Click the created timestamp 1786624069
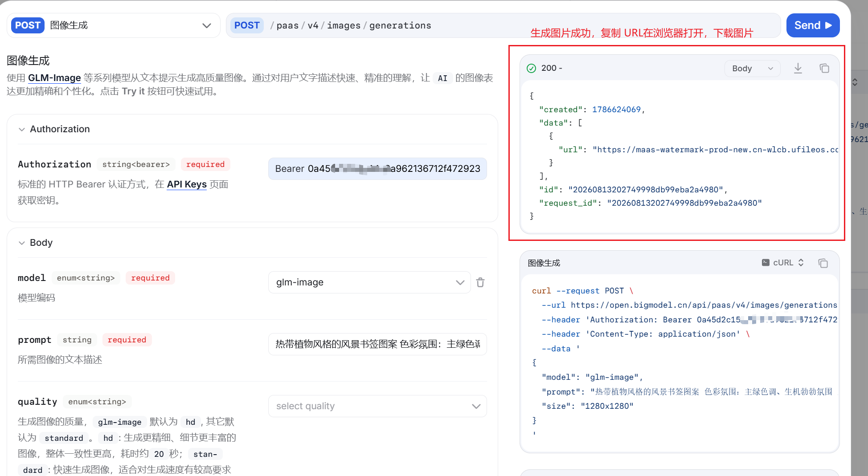Image resolution: width=868 pixels, height=476 pixels. (616, 110)
